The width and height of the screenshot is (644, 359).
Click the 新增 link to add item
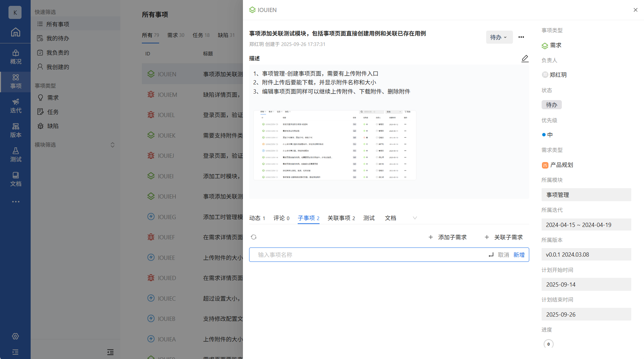(519, 255)
